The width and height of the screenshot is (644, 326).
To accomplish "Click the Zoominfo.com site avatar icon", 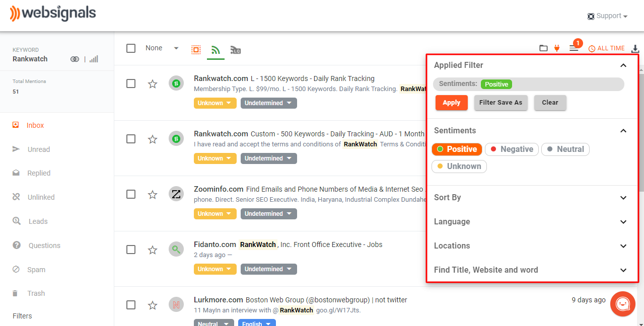I will point(176,194).
